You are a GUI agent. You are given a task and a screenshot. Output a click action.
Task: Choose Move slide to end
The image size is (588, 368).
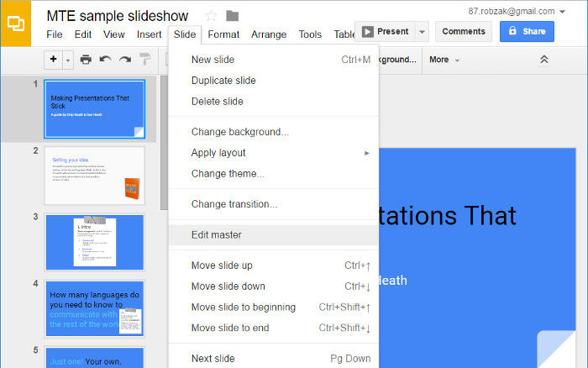(x=274, y=328)
